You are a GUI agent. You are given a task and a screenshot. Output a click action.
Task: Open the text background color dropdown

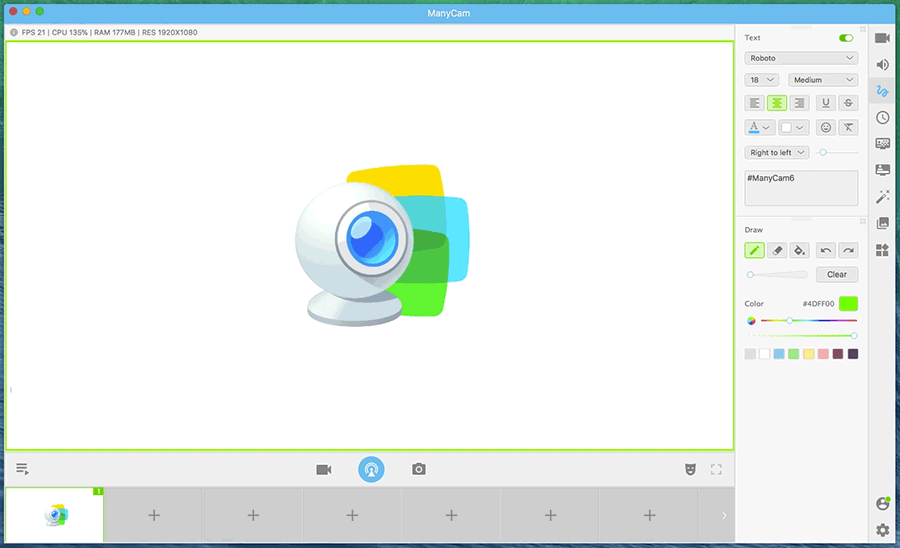pos(794,127)
